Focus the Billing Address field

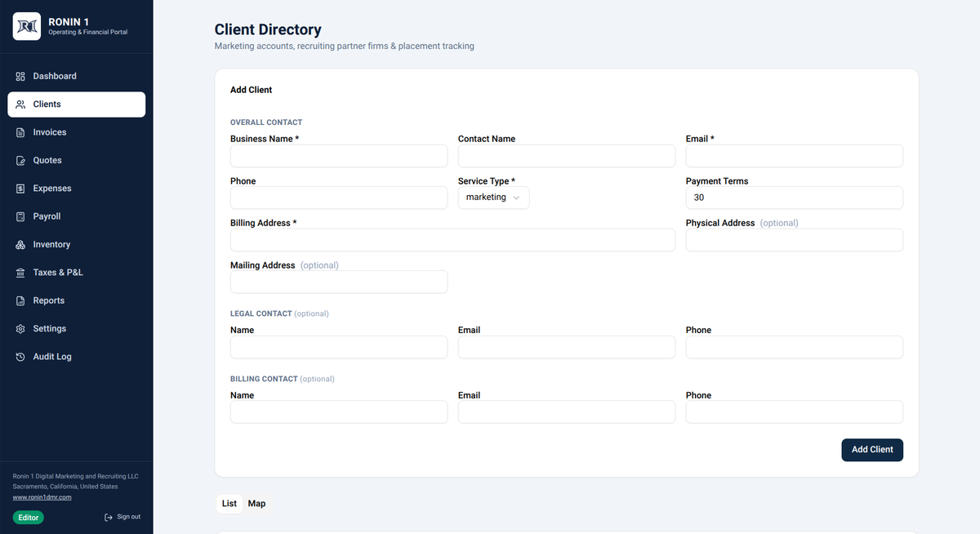pos(452,240)
